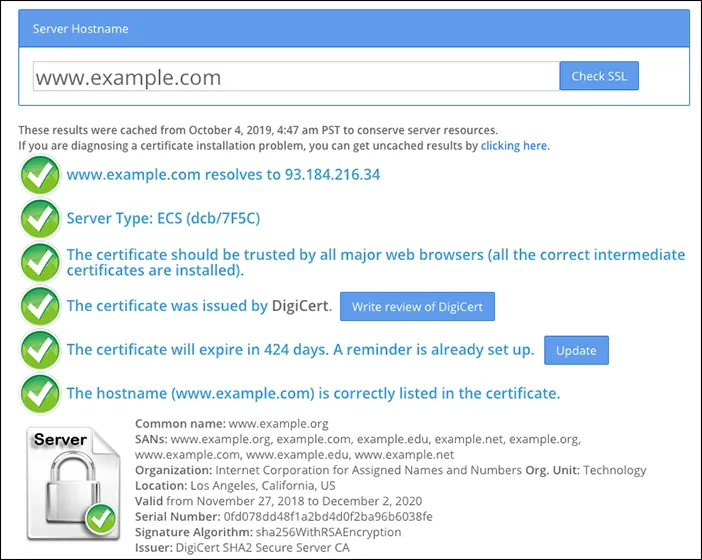Click green check icon beside hostname correctly listed
Image resolution: width=702 pixels, height=560 pixels.
[40, 393]
